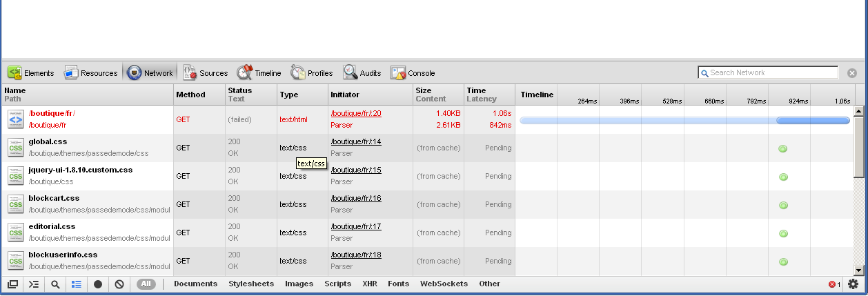
Task: Click the scroll down arrow of request list
Action: (859, 270)
